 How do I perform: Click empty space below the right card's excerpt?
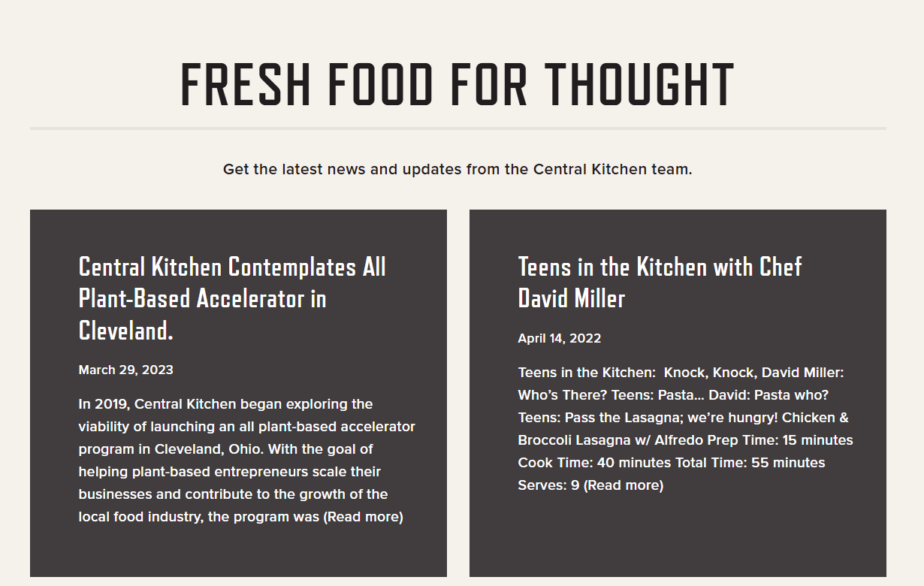point(678,533)
